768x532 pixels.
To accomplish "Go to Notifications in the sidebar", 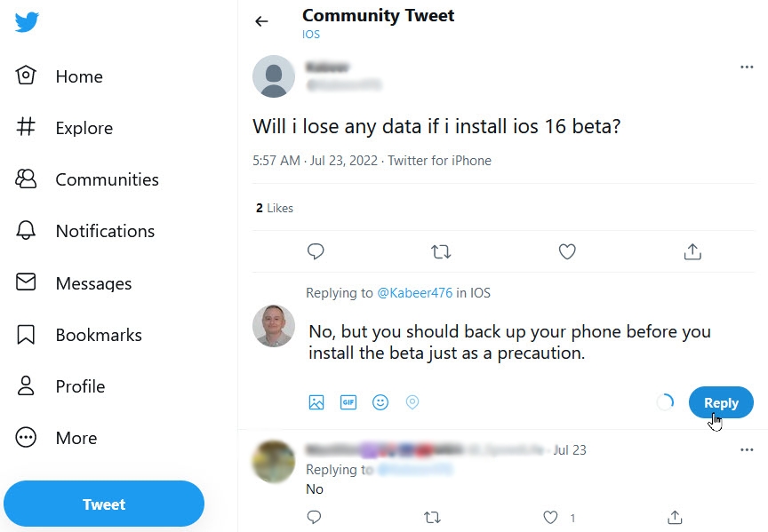I will [104, 231].
